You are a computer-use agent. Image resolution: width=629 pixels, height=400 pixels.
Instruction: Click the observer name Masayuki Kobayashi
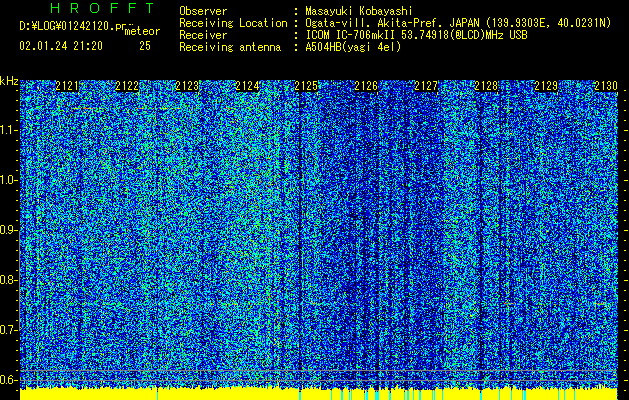pyautogui.click(x=359, y=11)
